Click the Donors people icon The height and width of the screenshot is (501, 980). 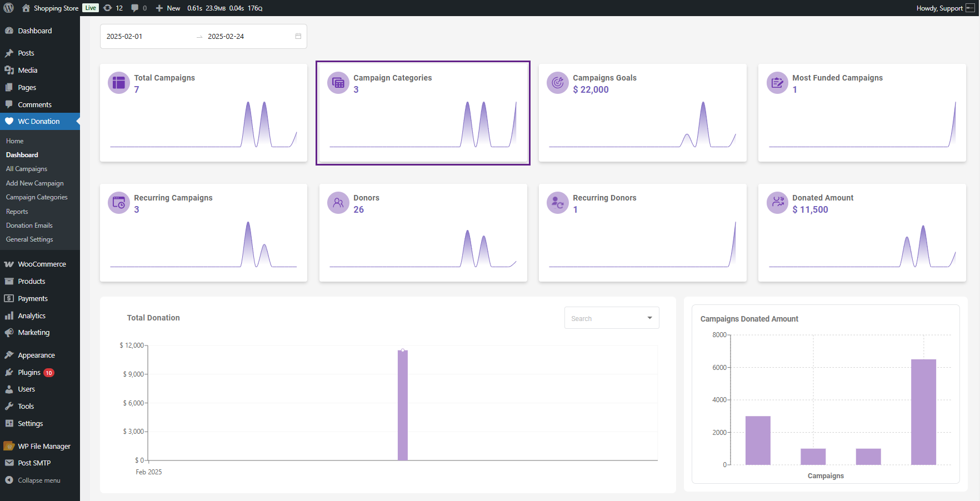(338, 203)
